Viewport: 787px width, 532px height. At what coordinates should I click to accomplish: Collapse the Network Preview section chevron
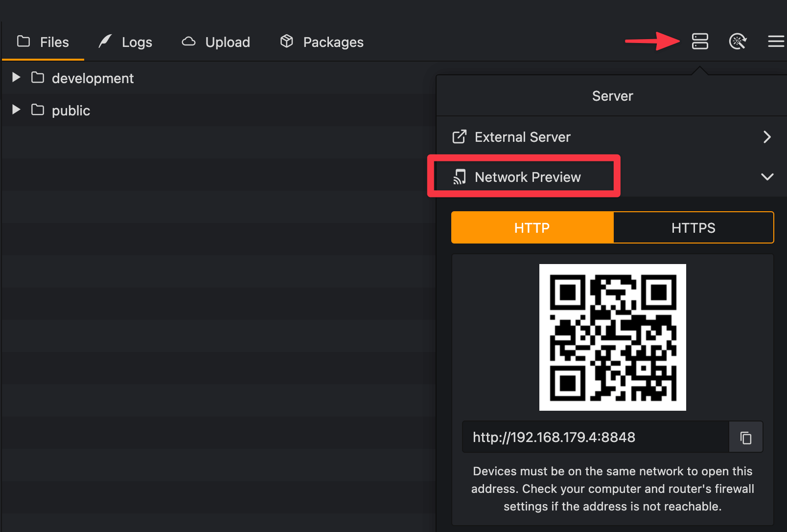pyautogui.click(x=767, y=177)
